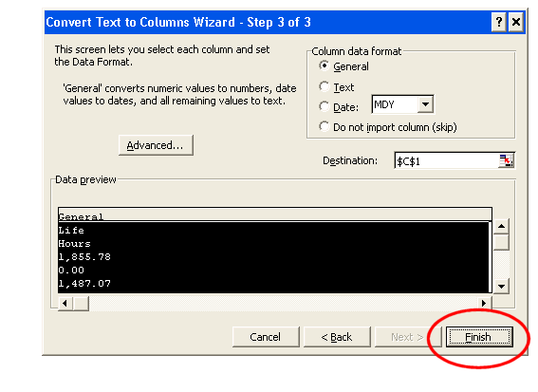Image resolution: width=538 pixels, height=392 pixels.
Task: Click the preview vertical scroll down arrow
Action: click(501, 286)
